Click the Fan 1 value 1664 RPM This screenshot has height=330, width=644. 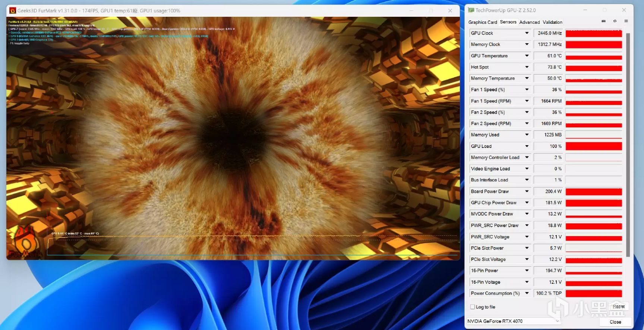click(548, 101)
